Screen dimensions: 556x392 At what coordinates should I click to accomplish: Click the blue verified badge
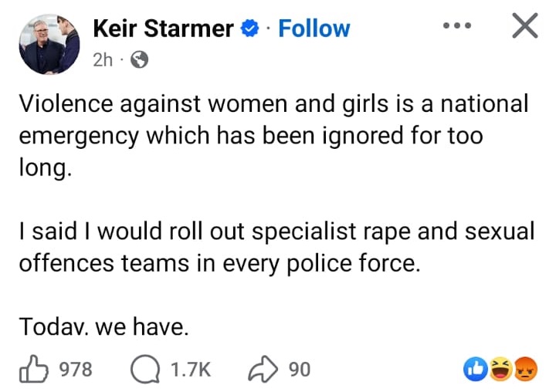coord(249,29)
